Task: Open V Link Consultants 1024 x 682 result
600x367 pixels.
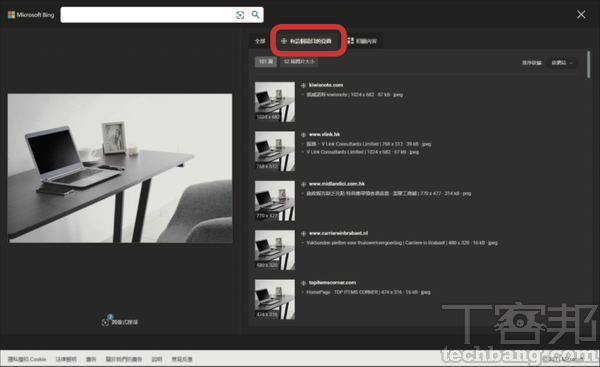Action: 362,152
